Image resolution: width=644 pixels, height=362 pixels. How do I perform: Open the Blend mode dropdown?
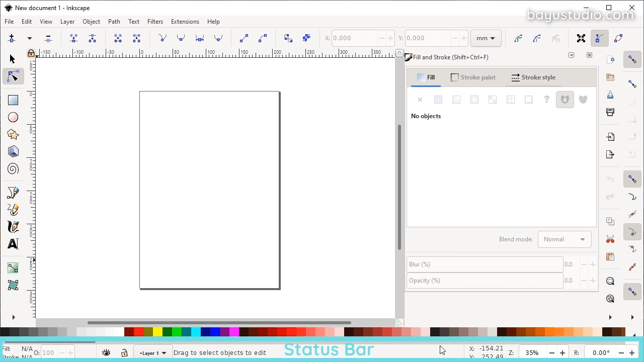565,239
